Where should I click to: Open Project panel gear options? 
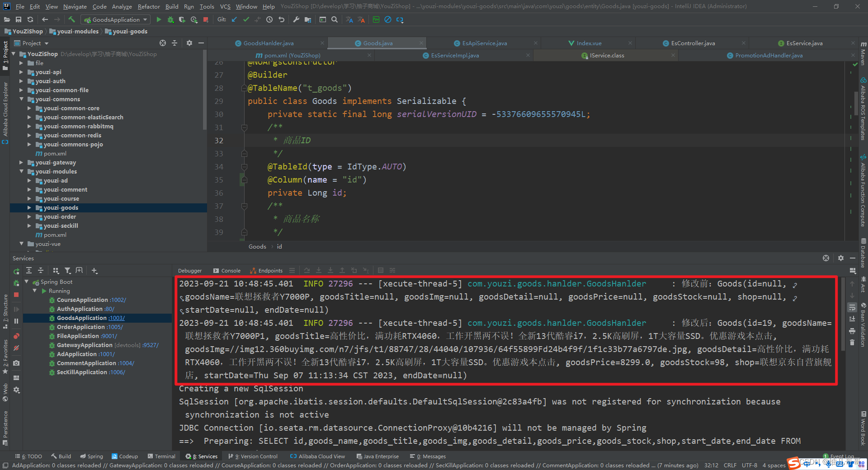tap(189, 43)
